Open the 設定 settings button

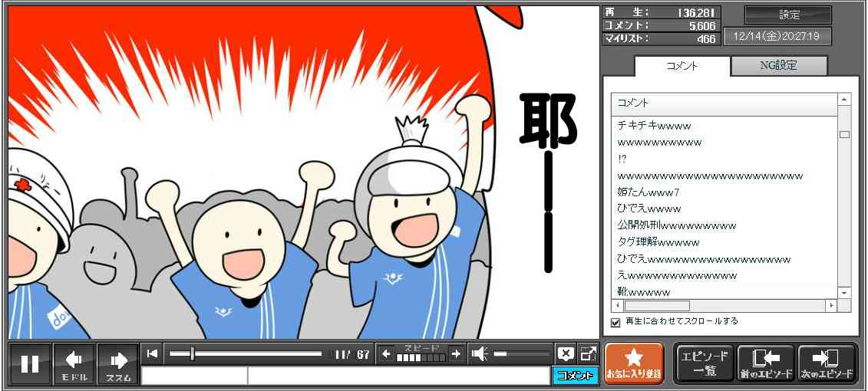[788, 15]
